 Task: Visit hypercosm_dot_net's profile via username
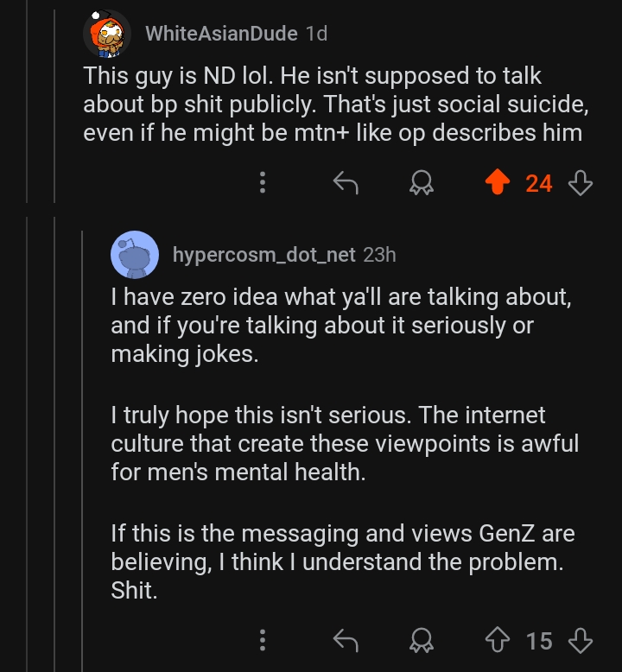tap(263, 255)
